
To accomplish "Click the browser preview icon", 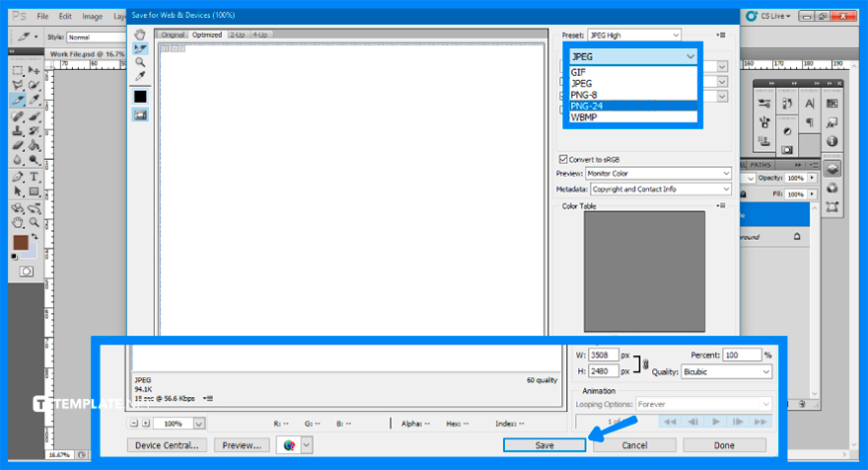I will (x=289, y=445).
